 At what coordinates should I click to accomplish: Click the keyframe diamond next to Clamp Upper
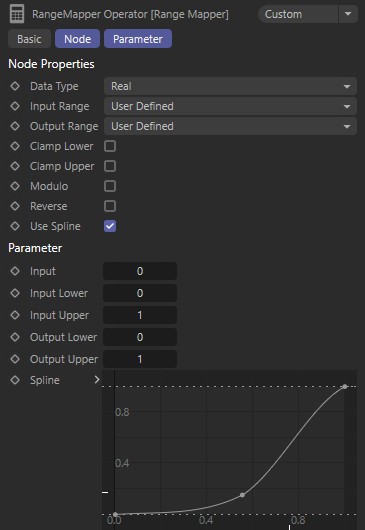tap(15, 166)
